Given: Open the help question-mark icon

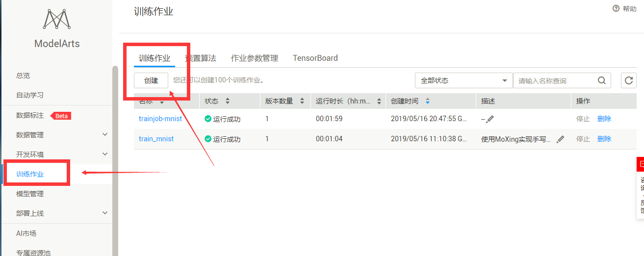Looking at the screenshot, I should pyautogui.click(x=616, y=8).
